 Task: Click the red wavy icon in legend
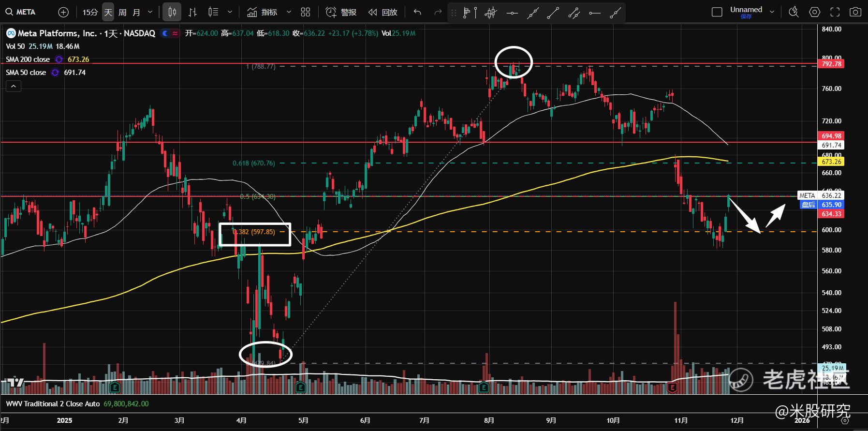(x=175, y=33)
